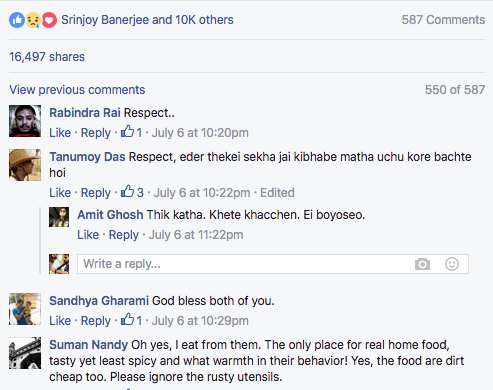Like Amit Ghosh's reply
The height and width of the screenshot is (390, 493).
[x=88, y=235]
